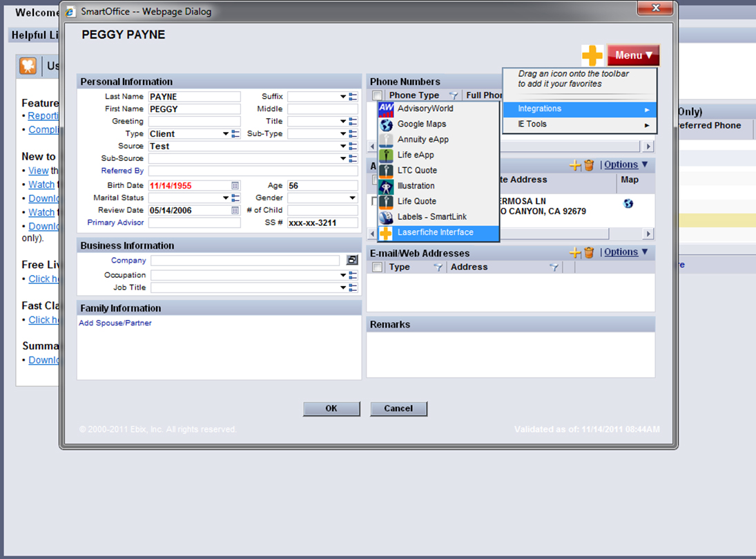The image size is (756, 559).
Task: Open the Sub-Source dropdown
Action: click(343, 159)
